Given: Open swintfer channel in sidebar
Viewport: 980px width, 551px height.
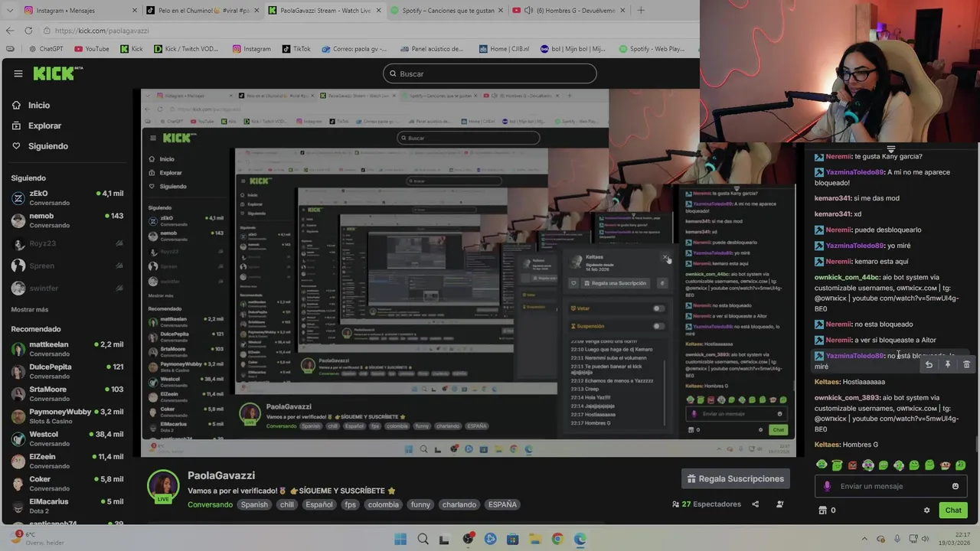Looking at the screenshot, I should point(67,288).
